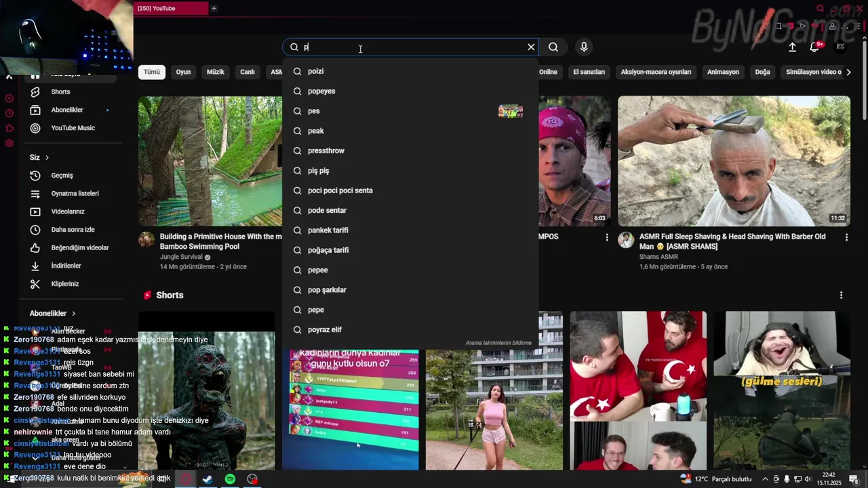This screenshot has height=488, width=868.
Task: Choose suggestion "poğaça tarifi"
Action: 410,250
